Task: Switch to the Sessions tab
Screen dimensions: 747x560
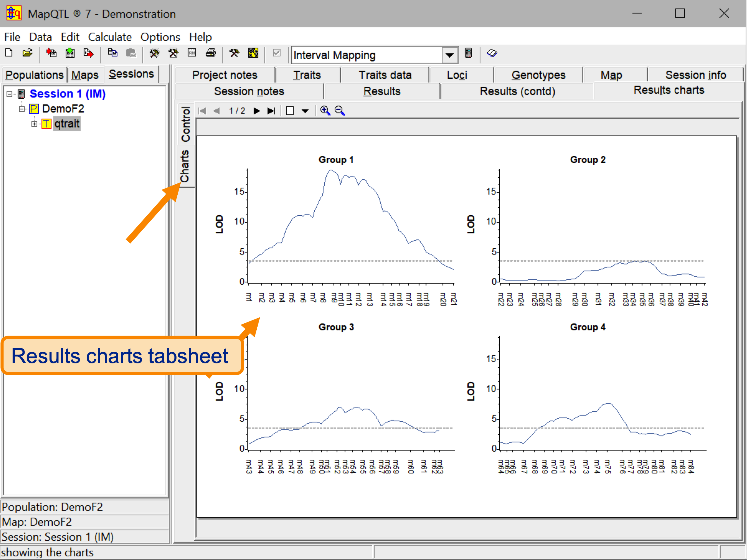Action: (131, 74)
